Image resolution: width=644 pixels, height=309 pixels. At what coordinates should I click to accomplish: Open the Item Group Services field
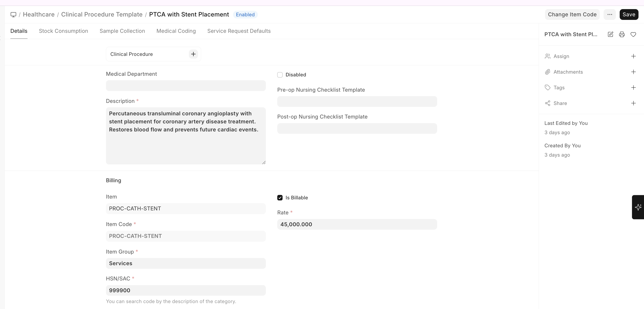(x=186, y=263)
